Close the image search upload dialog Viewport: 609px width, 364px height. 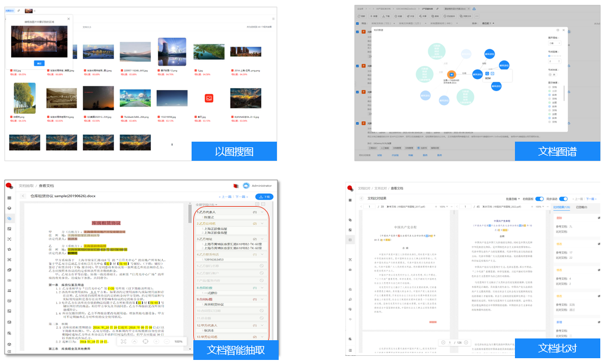(x=69, y=19)
